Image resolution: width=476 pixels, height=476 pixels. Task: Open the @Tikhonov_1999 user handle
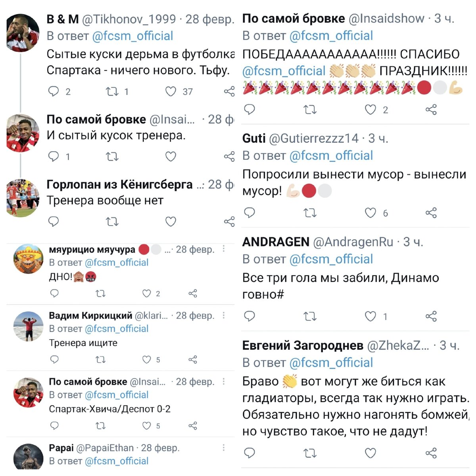pyautogui.click(x=129, y=19)
